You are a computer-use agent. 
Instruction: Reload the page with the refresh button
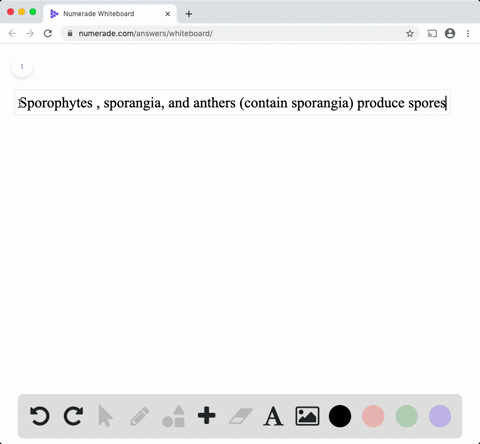[48, 33]
